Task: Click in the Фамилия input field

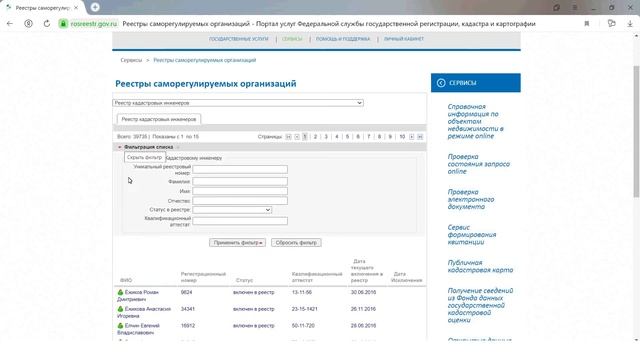Action: pos(240,181)
